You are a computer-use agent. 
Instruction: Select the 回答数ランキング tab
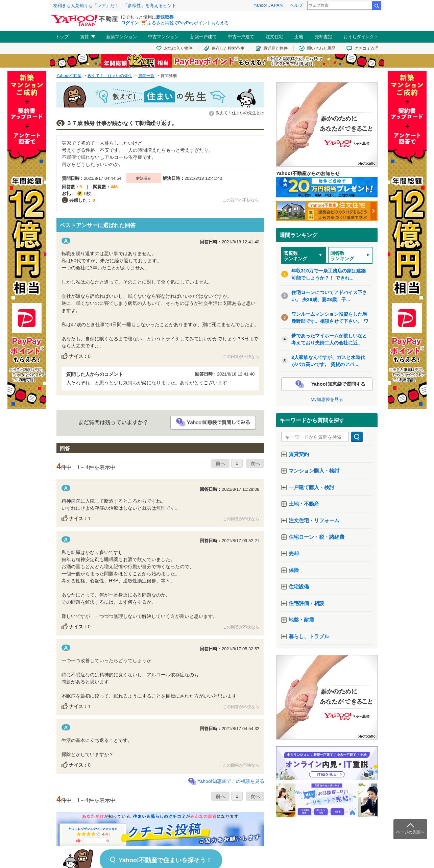(x=350, y=256)
